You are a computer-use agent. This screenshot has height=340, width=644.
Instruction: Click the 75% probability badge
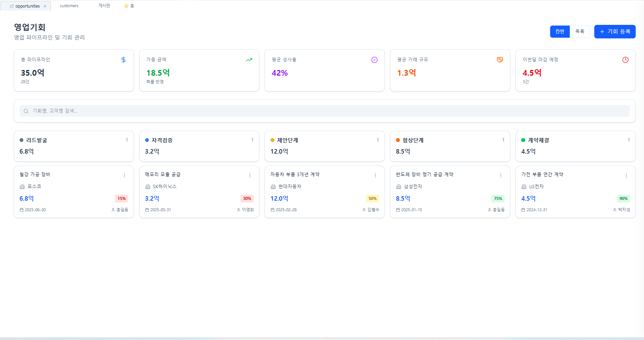[498, 198]
